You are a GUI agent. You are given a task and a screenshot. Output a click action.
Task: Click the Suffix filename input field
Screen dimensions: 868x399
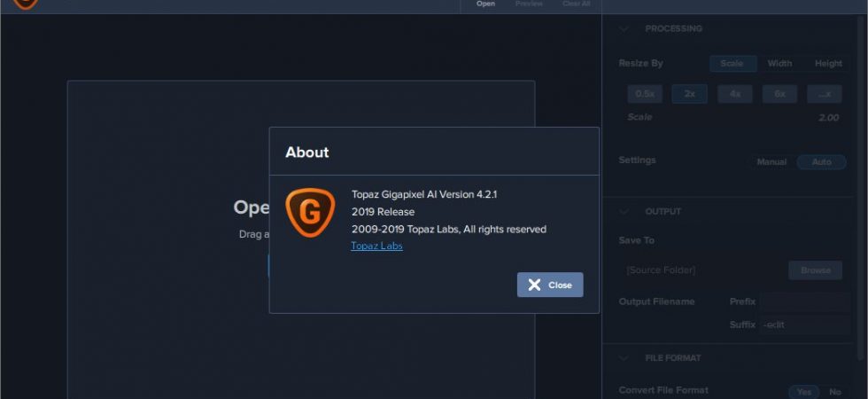(x=805, y=325)
